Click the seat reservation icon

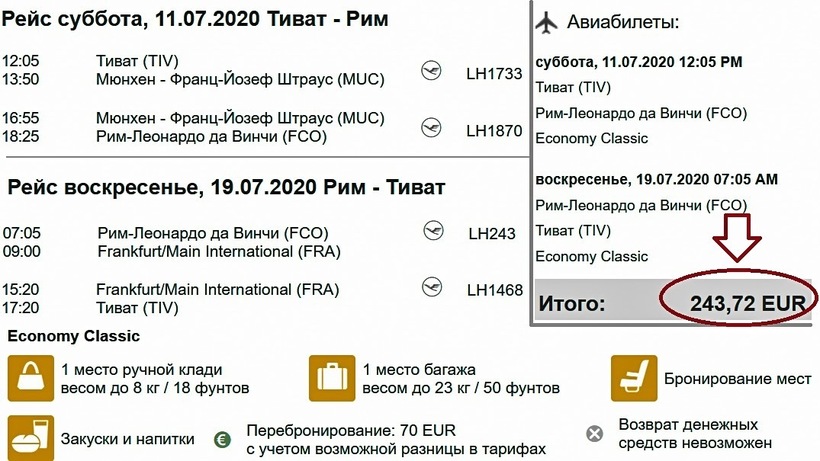tap(633, 378)
